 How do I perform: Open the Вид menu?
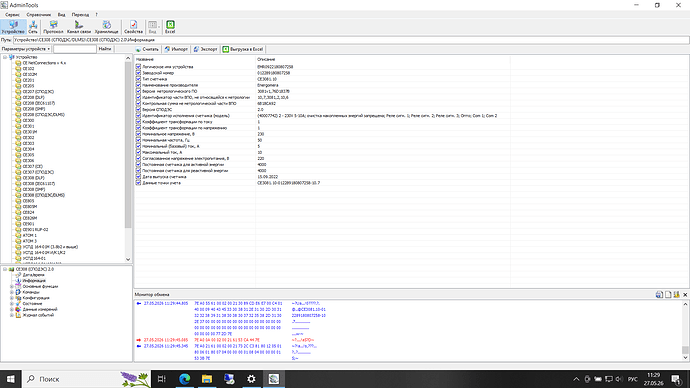click(61, 15)
